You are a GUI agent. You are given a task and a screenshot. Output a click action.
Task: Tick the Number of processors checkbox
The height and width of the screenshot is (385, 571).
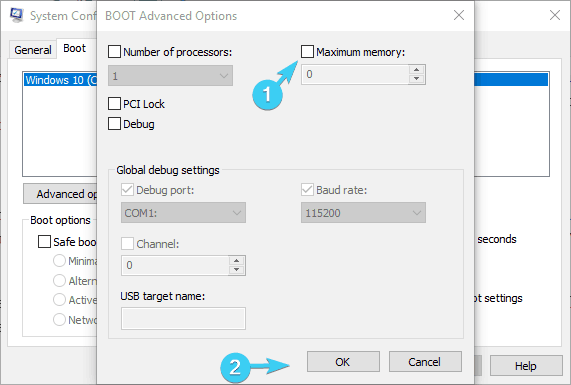114,51
